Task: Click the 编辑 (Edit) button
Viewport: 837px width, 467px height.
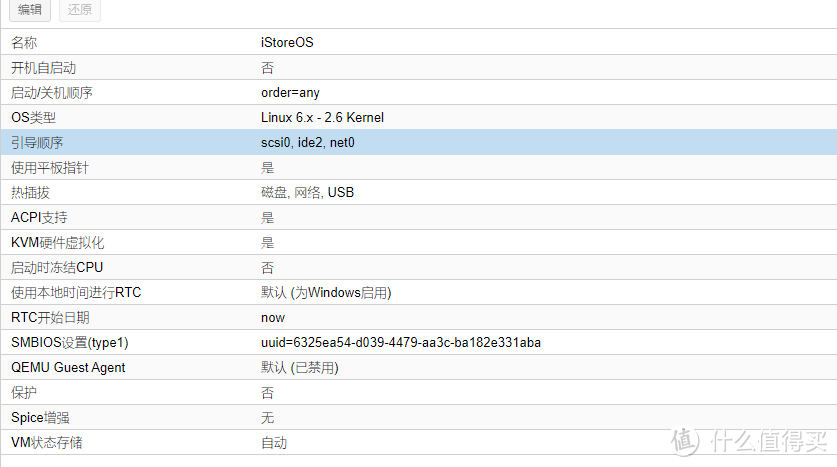Action: (x=30, y=10)
